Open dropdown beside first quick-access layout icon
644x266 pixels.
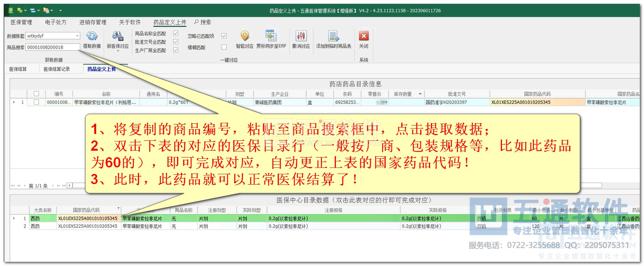[x=25, y=11]
